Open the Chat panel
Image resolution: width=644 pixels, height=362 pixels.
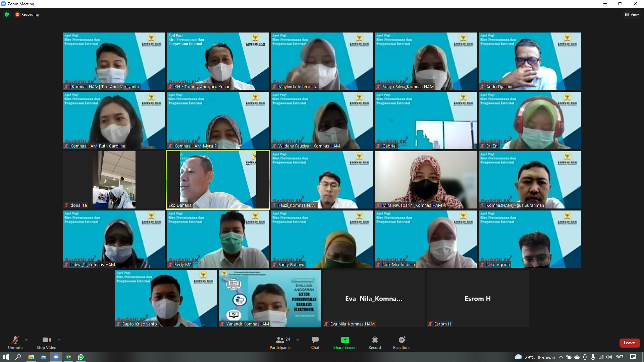[x=315, y=340]
